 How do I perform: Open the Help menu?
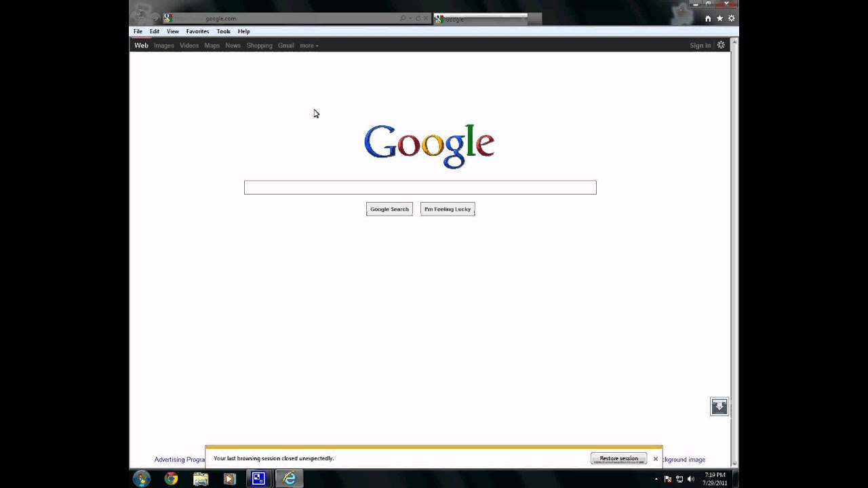point(244,31)
